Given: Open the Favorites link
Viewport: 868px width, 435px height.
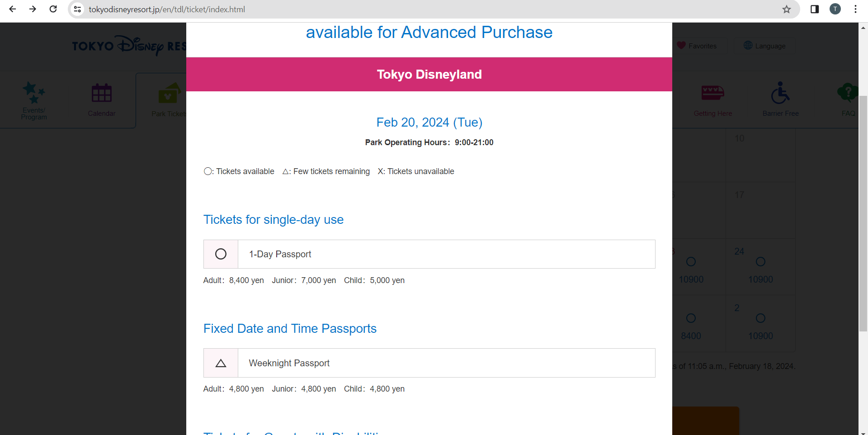Looking at the screenshot, I should [x=697, y=46].
